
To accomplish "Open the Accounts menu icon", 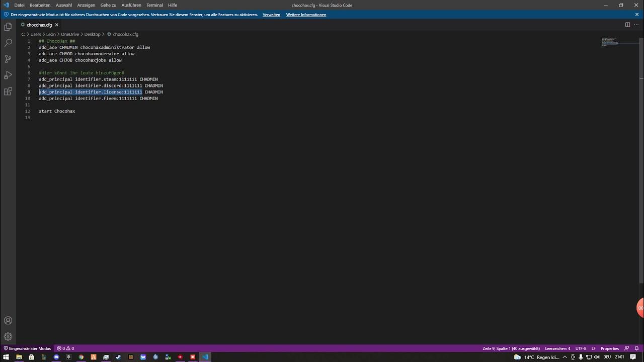I will [x=8, y=320].
